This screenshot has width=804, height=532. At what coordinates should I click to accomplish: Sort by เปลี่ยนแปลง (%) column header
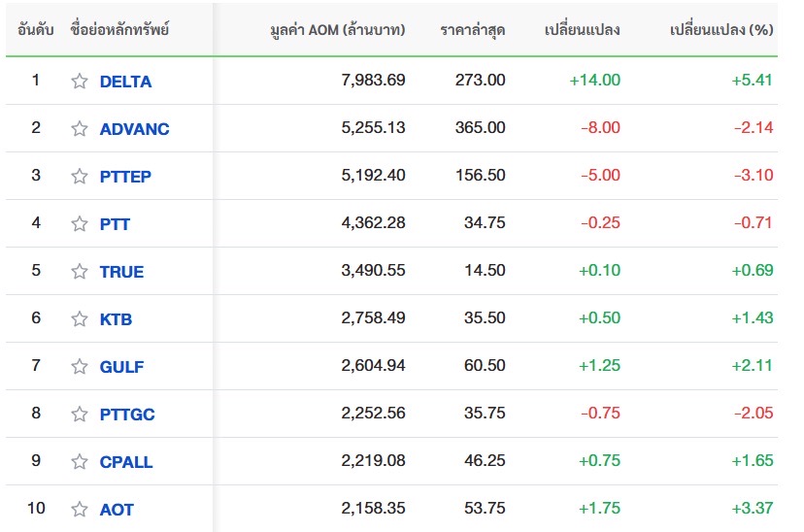[x=720, y=29]
